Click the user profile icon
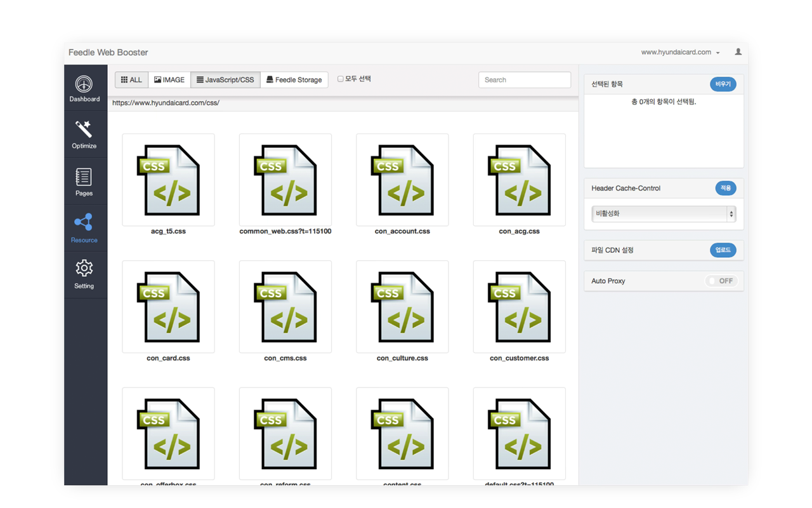The image size is (812, 508). point(738,52)
